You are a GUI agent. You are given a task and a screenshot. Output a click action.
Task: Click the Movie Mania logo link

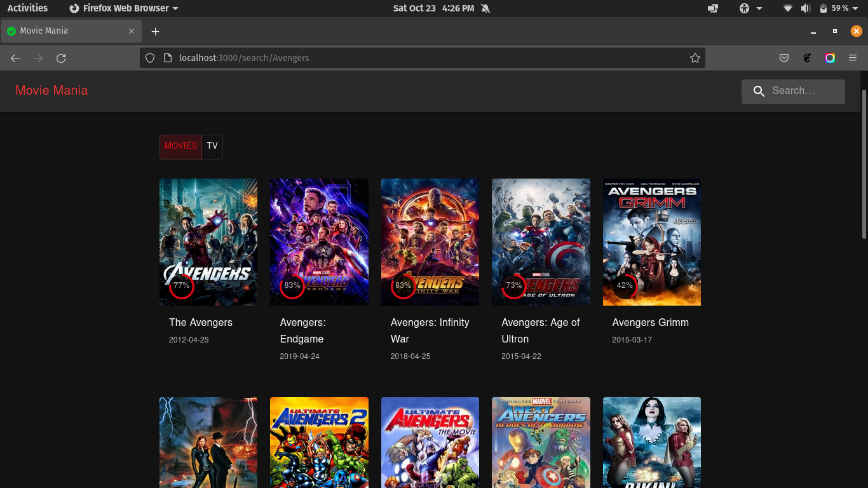[x=51, y=90]
